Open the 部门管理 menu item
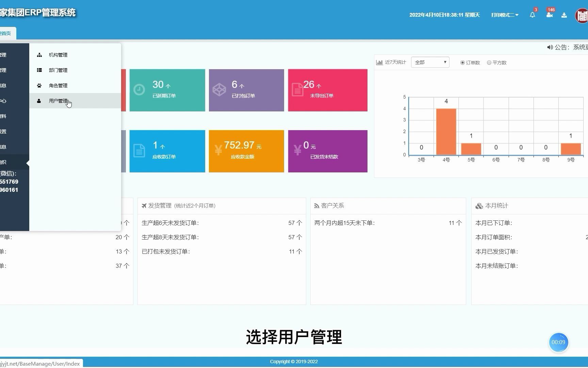588x368 pixels. [x=75, y=70]
